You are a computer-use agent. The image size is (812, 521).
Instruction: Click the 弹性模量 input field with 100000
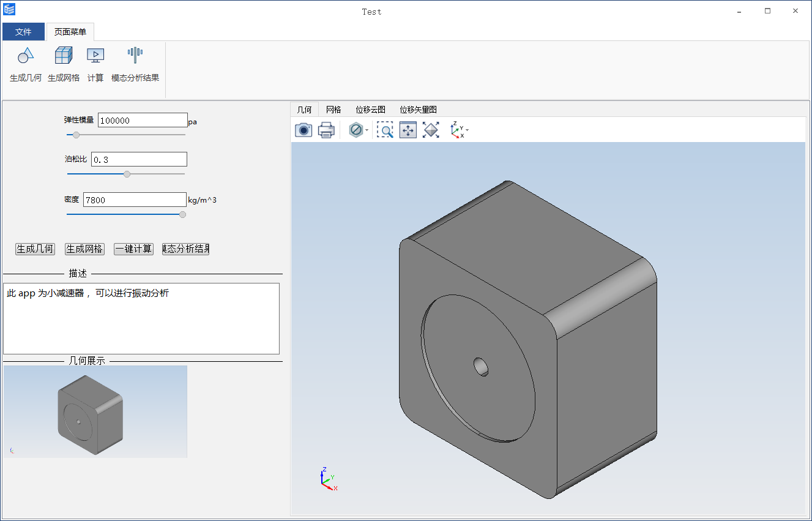pos(143,121)
